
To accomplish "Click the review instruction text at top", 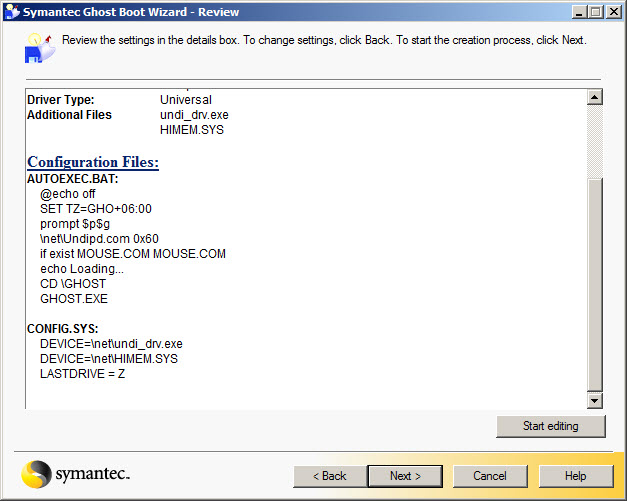I will click(324, 40).
